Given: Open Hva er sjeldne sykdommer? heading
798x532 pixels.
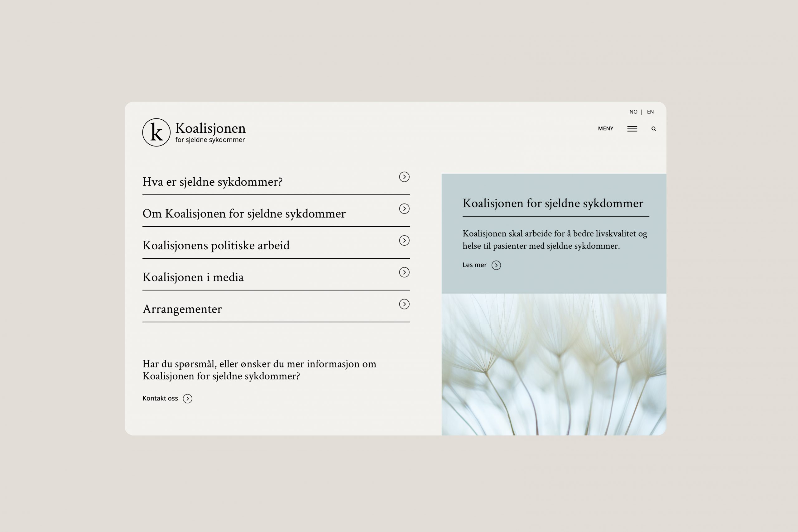Looking at the screenshot, I should pos(212,182).
